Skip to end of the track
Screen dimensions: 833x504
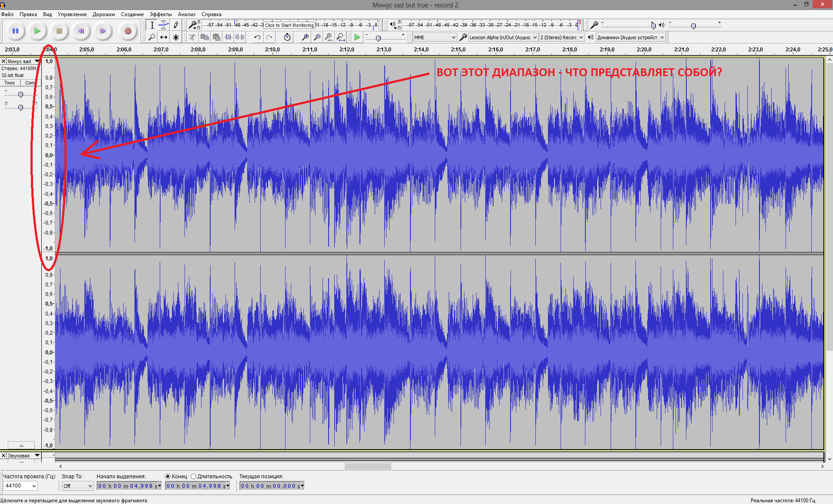(x=103, y=31)
